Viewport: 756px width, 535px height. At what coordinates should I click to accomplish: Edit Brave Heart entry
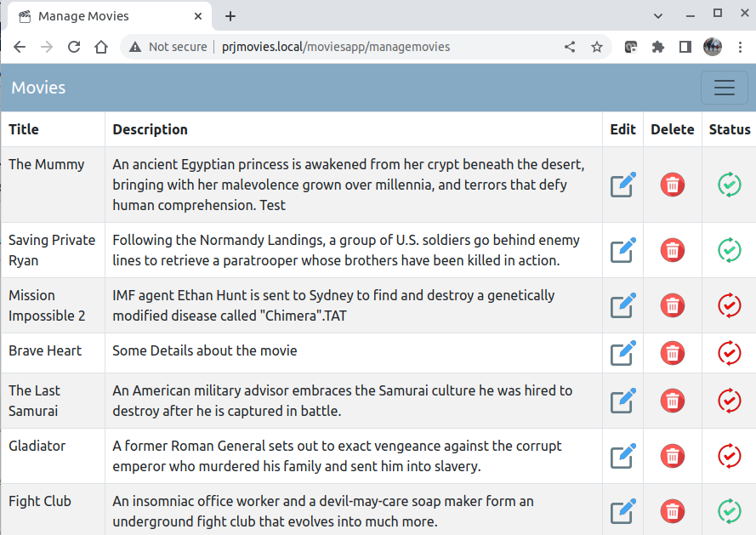pos(623,353)
